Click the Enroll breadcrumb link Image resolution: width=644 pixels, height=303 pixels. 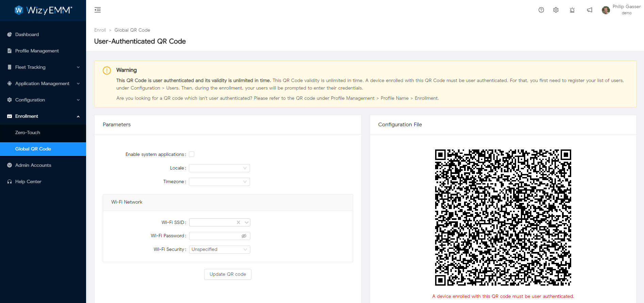(100, 30)
